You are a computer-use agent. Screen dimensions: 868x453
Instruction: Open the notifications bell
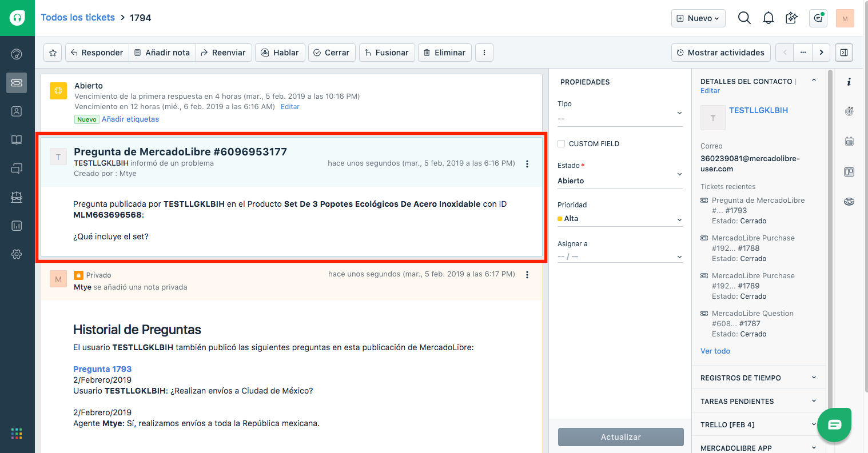769,18
